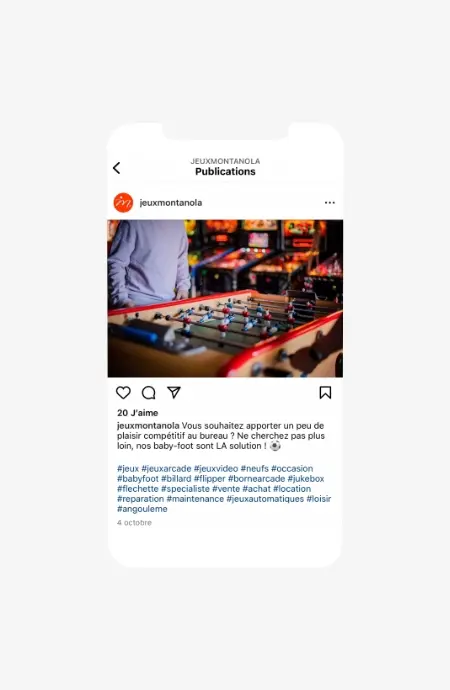The height and width of the screenshot is (690, 450).
Task: Select the #jukebox hashtag
Action: (306, 479)
